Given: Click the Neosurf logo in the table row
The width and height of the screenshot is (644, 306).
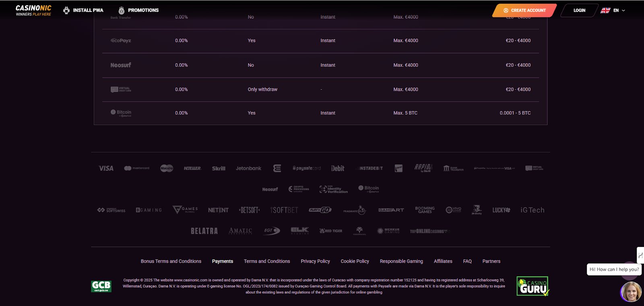Looking at the screenshot, I should point(121,65).
